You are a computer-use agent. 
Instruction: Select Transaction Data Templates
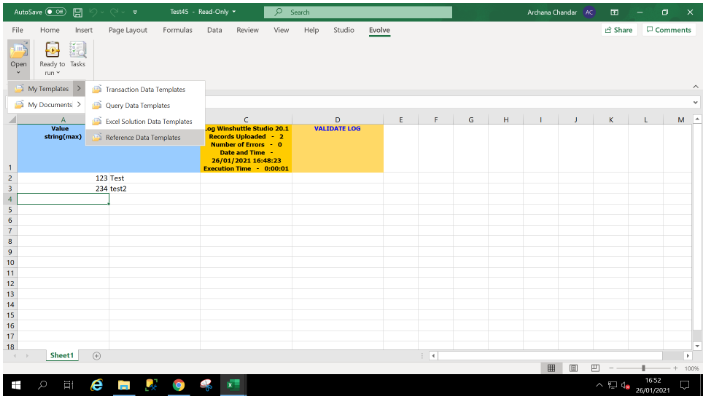click(144, 89)
